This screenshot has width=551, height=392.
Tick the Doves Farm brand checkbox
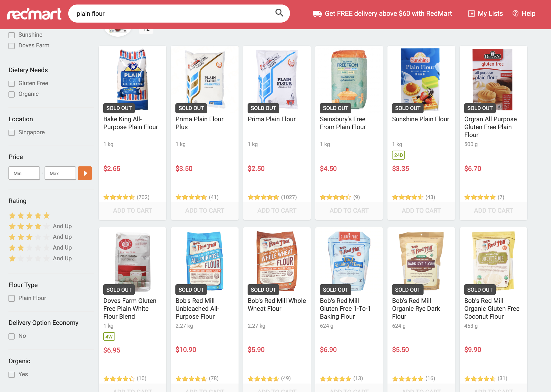point(12,46)
